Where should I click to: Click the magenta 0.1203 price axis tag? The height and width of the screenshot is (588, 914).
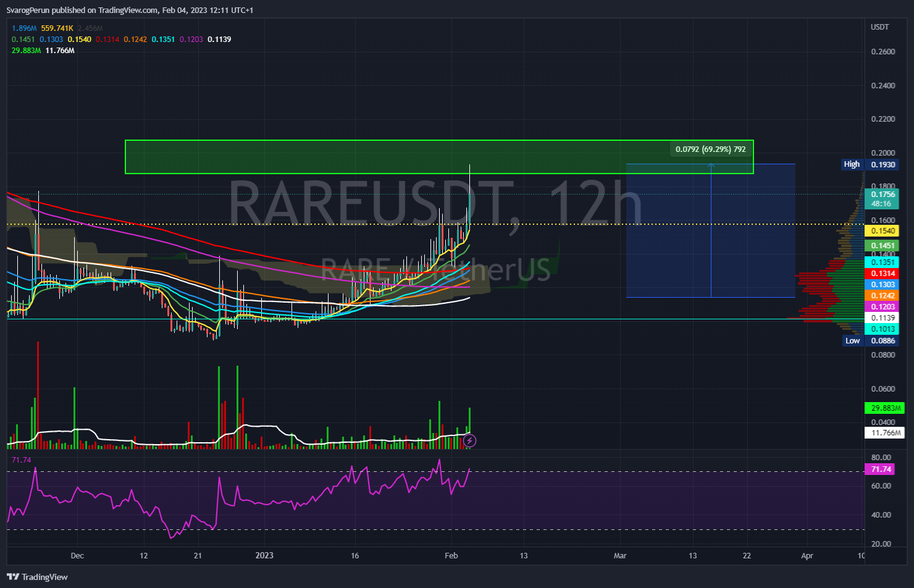point(882,307)
